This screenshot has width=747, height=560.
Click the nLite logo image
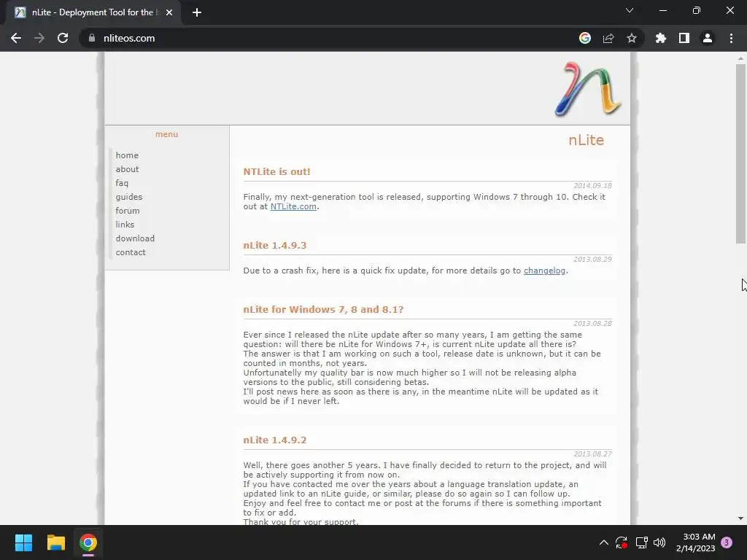589,89
